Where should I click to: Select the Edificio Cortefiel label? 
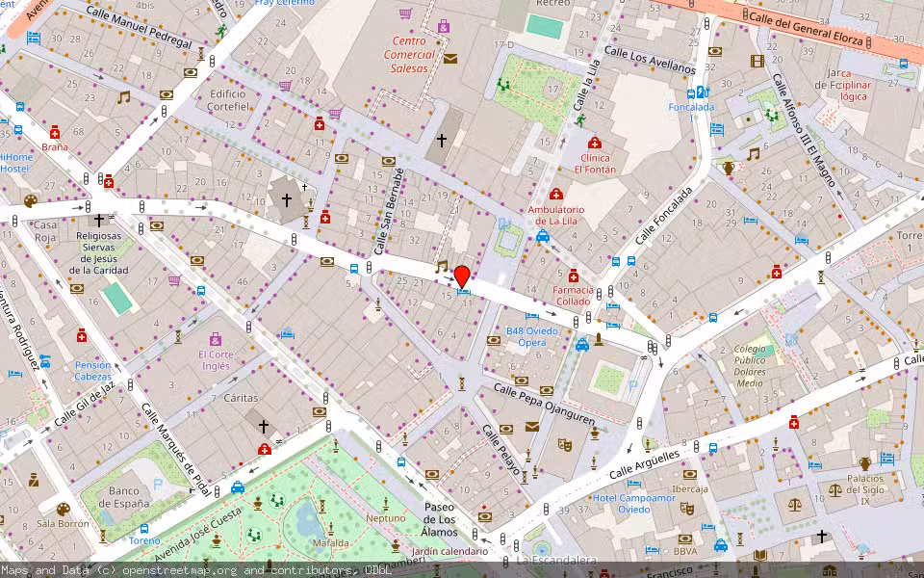point(228,100)
